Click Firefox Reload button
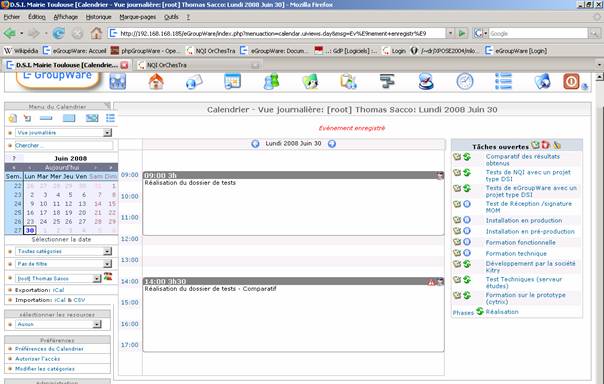604x384 pixels. pyautogui.click(x=59, y=34)
